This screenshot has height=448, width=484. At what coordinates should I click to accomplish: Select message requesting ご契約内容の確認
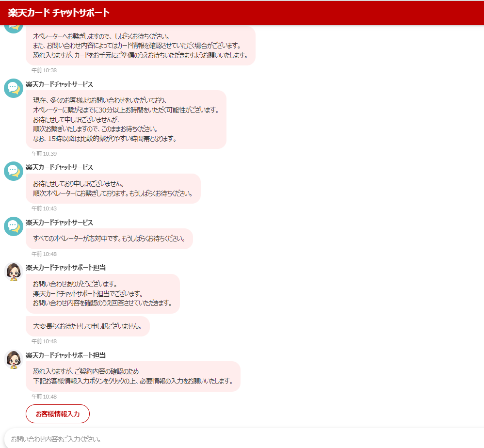[x=133, y=376]
